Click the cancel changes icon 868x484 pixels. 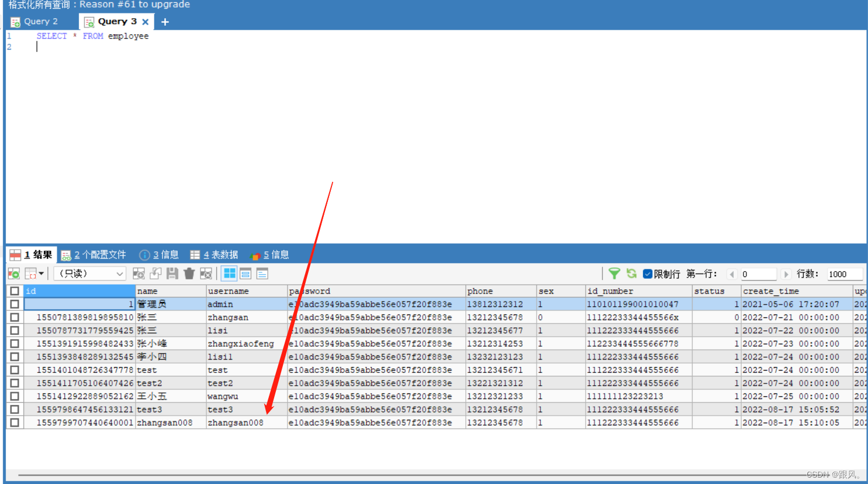tap(206, 273)
